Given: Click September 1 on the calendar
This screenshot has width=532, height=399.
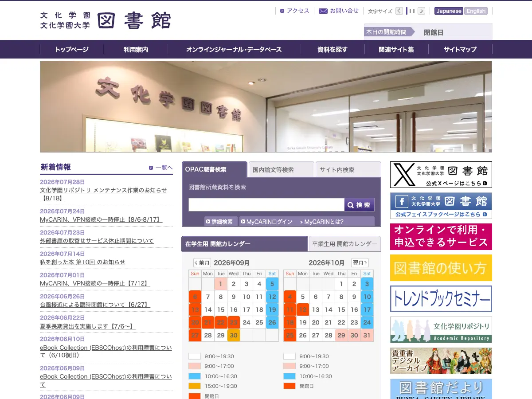Looking at the screenshot, I should [221, 284].
